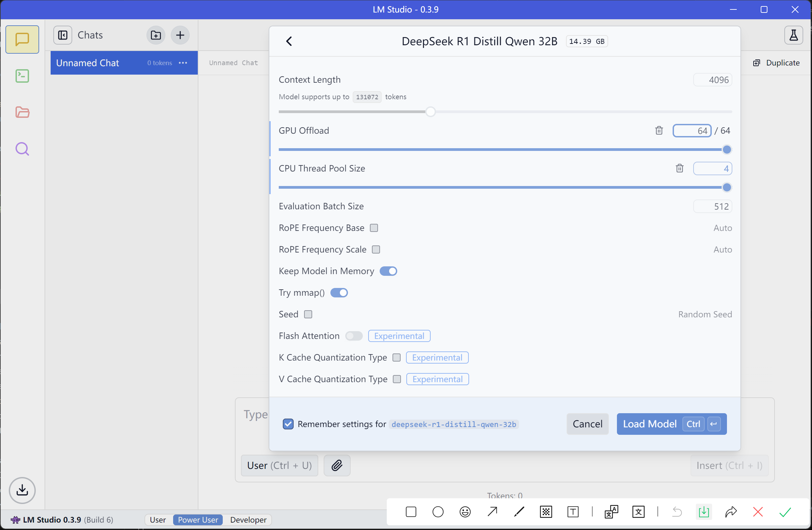
Task: Click the Context Length slider handle
Action: pyautogui.click(x=430, y=112)
